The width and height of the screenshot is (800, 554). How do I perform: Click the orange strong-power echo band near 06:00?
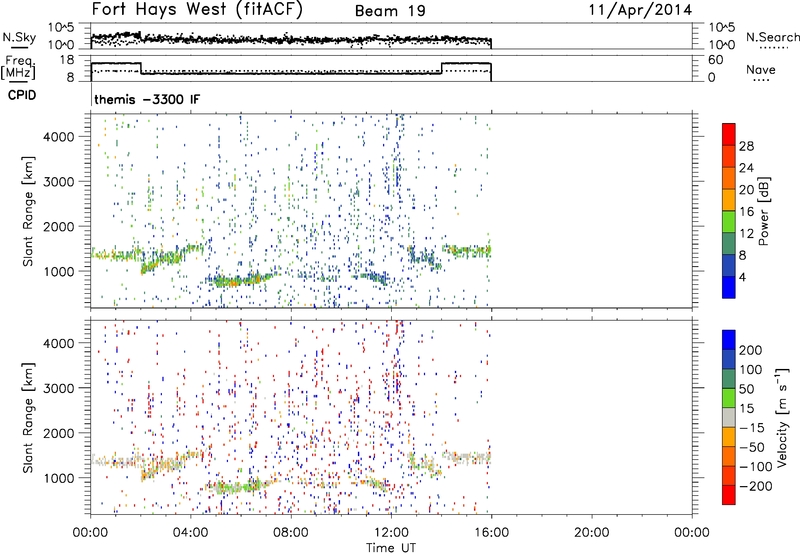click(x=240, y=280)
